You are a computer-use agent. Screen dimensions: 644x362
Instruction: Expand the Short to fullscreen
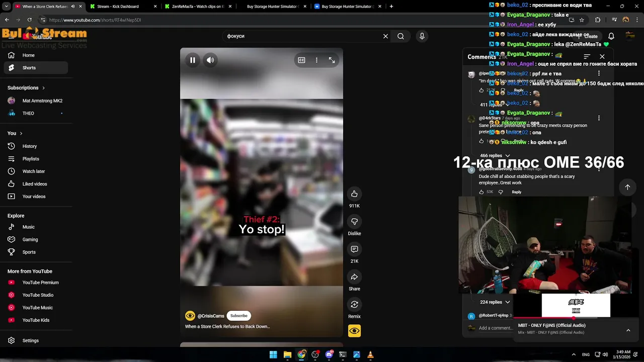[332, 60]
